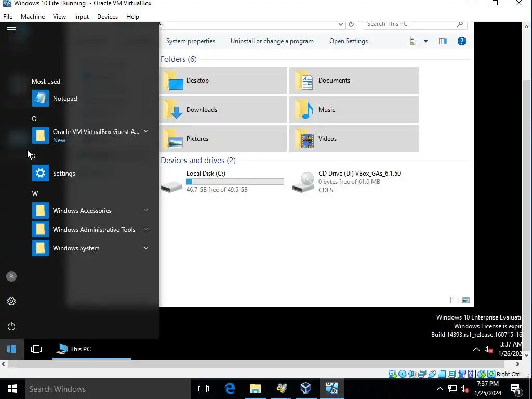532x399 pixels.
Task: Click the help question mark in This PC window
Action: (461, 41)
